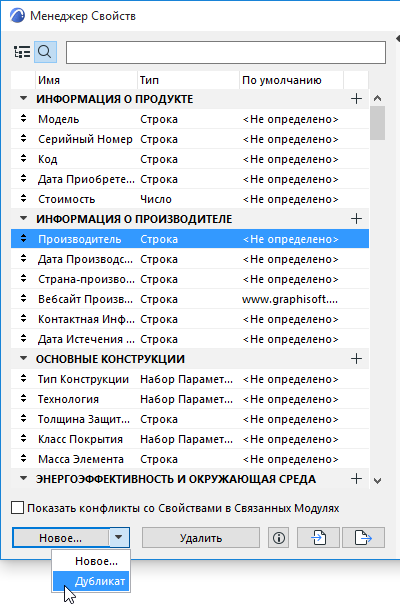Select the Масса Элемента property name
The width and height of the screenshot is (400, 608).
[81, 459]
